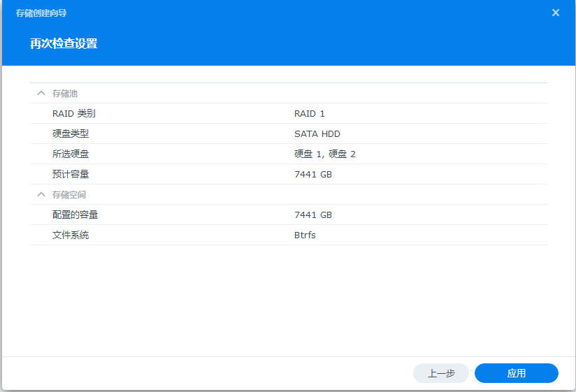
Task: Select the RAID 类别 row label
Action: 73,113
